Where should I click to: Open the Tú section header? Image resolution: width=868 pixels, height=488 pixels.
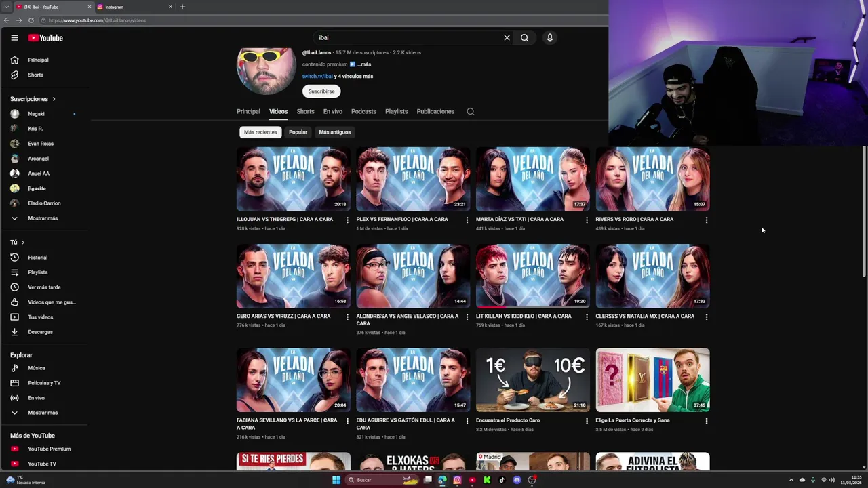coord(17,242)
